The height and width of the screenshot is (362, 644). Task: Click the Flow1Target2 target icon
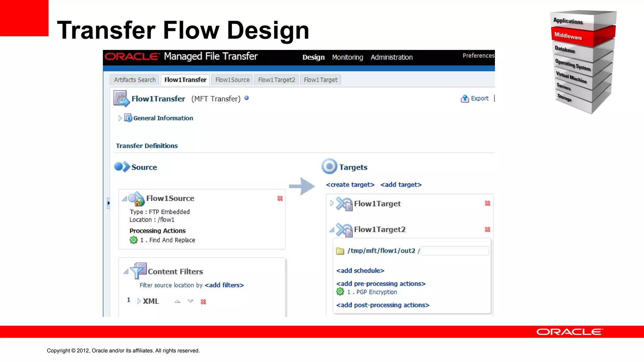344,230
